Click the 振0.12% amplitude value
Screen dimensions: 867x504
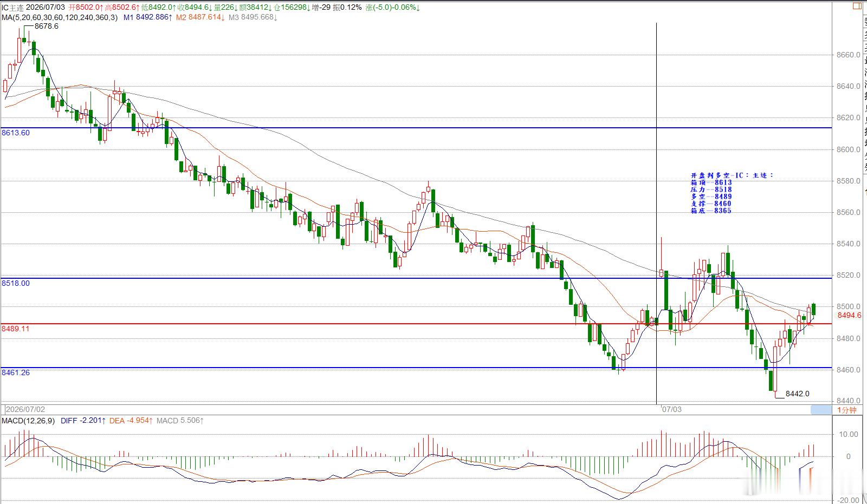347,8
